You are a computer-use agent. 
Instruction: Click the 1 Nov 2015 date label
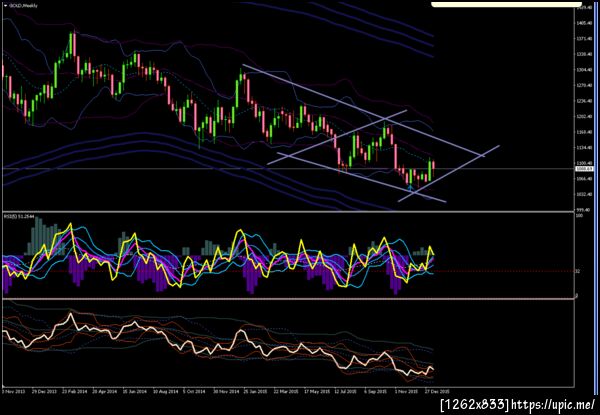click(x=406, y=392)
